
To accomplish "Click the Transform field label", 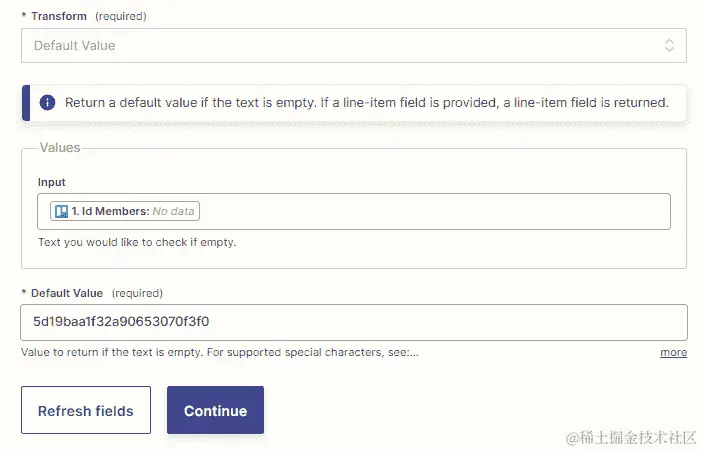I will pyautogui.click(x=58, y=17).
